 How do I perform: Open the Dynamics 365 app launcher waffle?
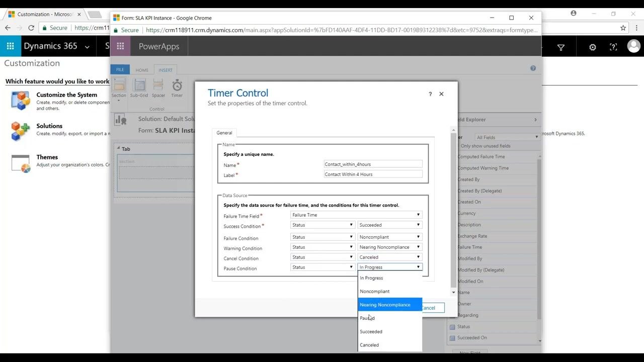point(10,46)
